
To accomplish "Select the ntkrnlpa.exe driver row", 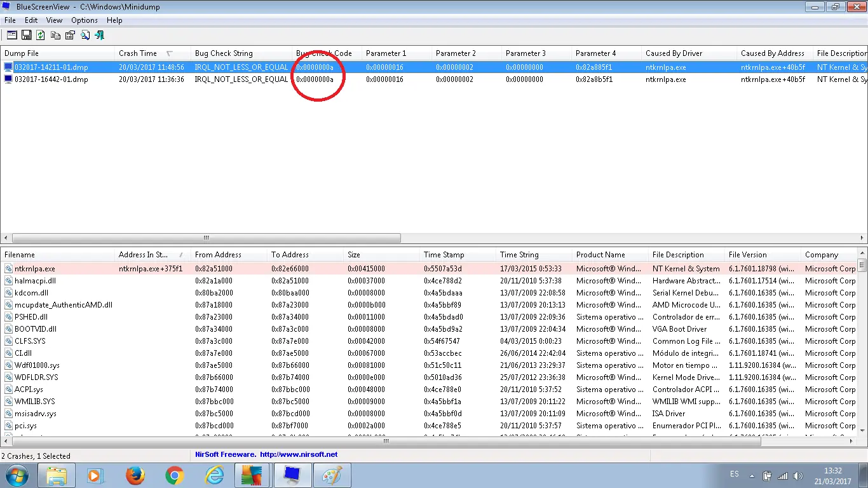I will click(429, 269).
